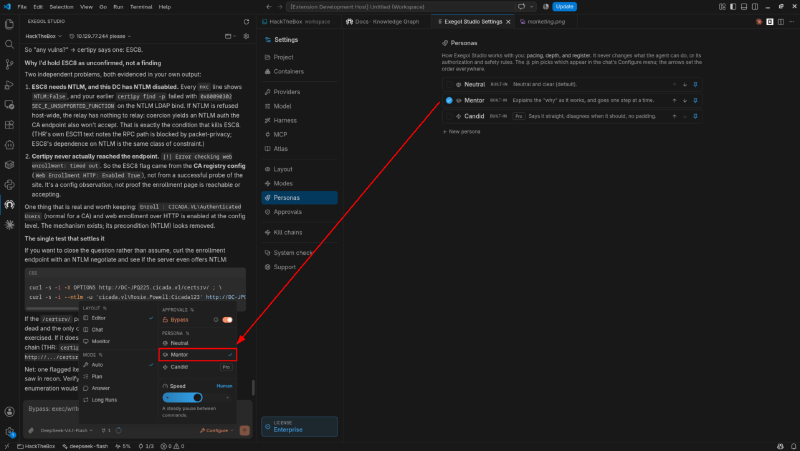Open the Run and Debug view
Screen dimensions: 800x451
pos(9,85)
